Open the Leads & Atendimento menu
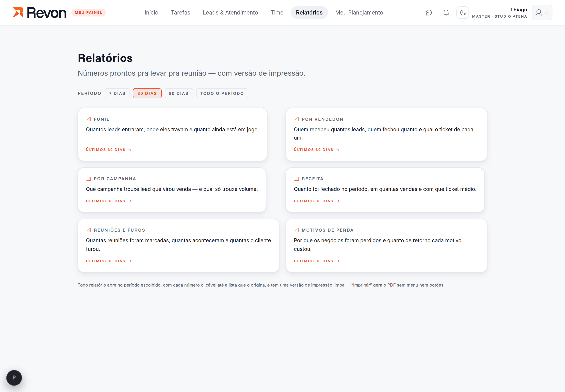 [230, 13]
